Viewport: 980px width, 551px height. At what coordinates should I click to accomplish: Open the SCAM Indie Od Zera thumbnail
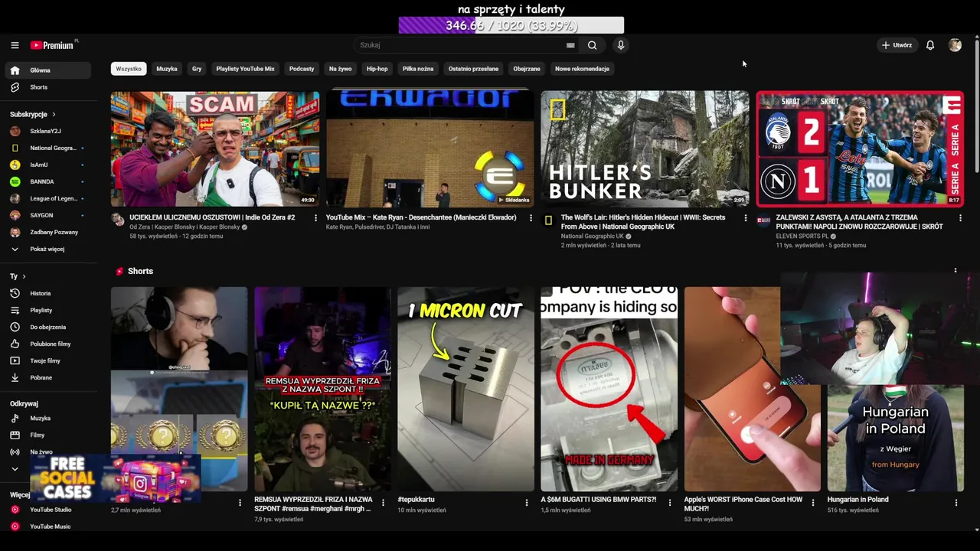click(215, 148)
